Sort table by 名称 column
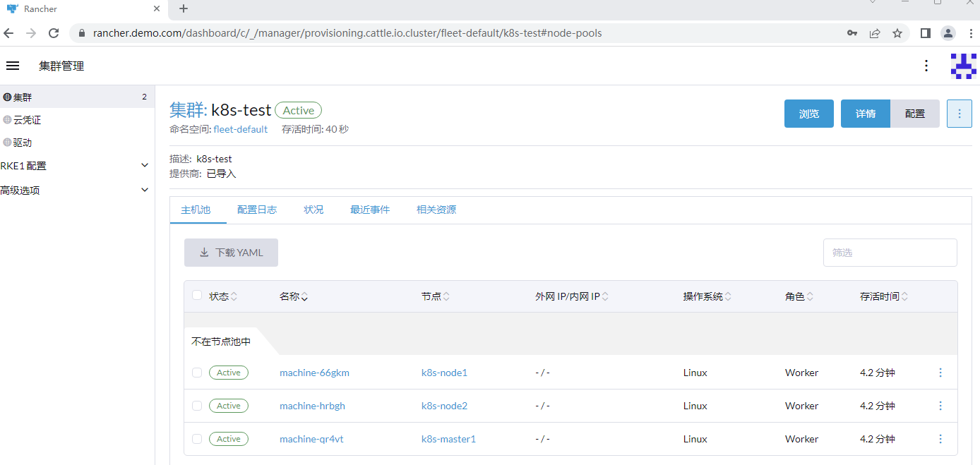The width and height of the screenshot is (980, 465). pyautogui.click(x=294, y=296)
